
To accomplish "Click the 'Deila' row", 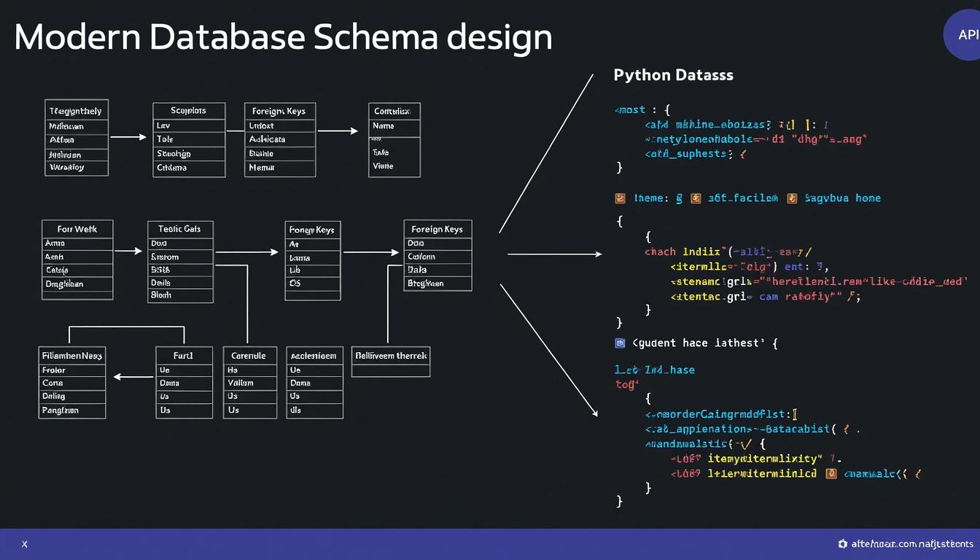I will point(180,283).
